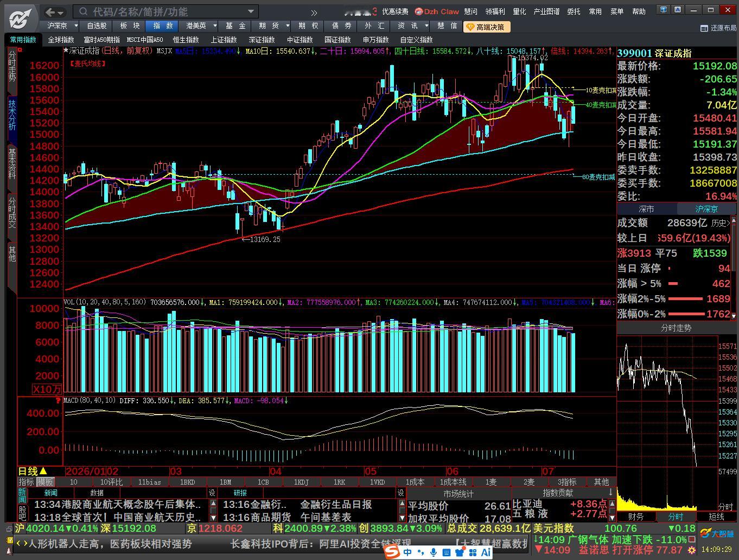Click the red question mark on MACD
The width and height of the screenshot is (739, 560).
(58, 400)
